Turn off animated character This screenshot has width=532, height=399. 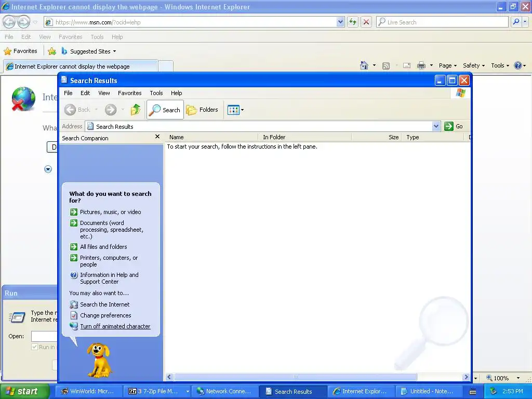click(115, 326)
